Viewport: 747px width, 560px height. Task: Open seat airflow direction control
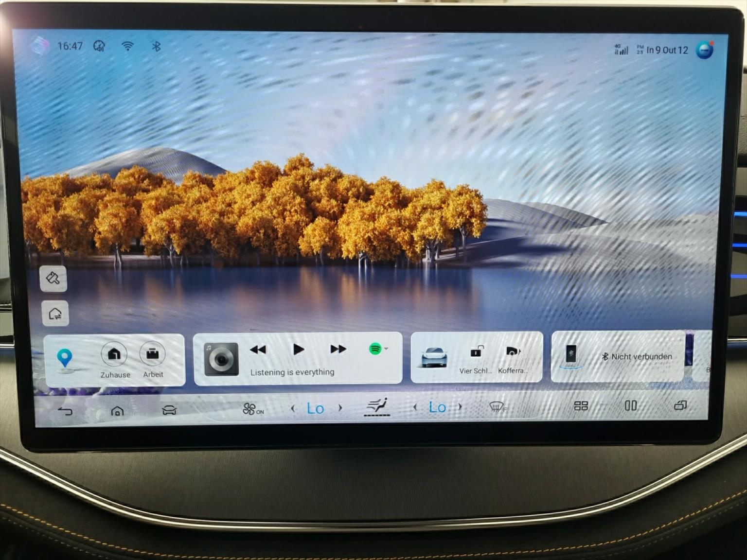coord(377,407)
